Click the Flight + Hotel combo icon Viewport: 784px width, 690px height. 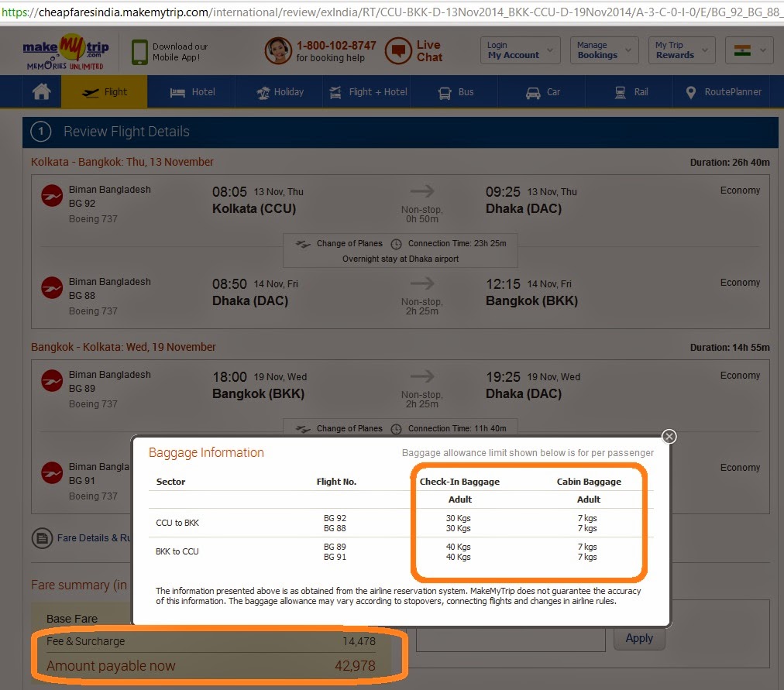[335, 92]
